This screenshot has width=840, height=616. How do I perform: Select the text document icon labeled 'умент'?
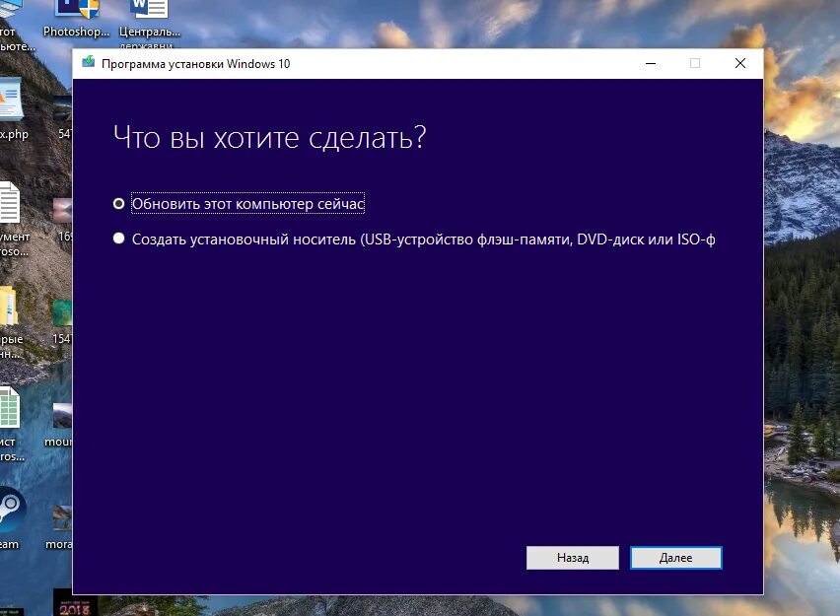(x=10, y=202)
